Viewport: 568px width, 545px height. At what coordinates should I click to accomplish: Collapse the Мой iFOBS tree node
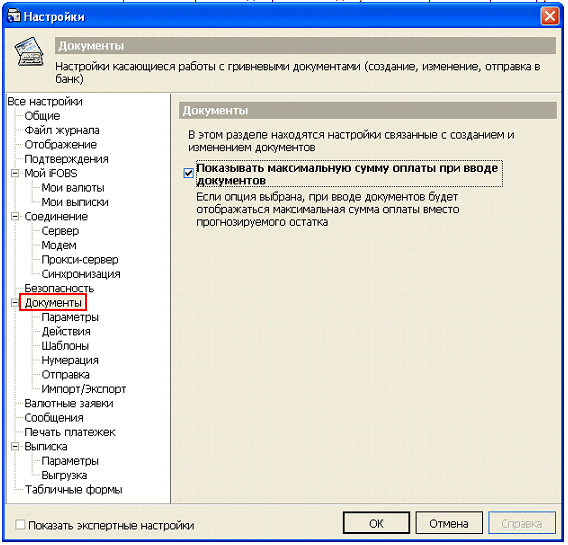[15, 173]
